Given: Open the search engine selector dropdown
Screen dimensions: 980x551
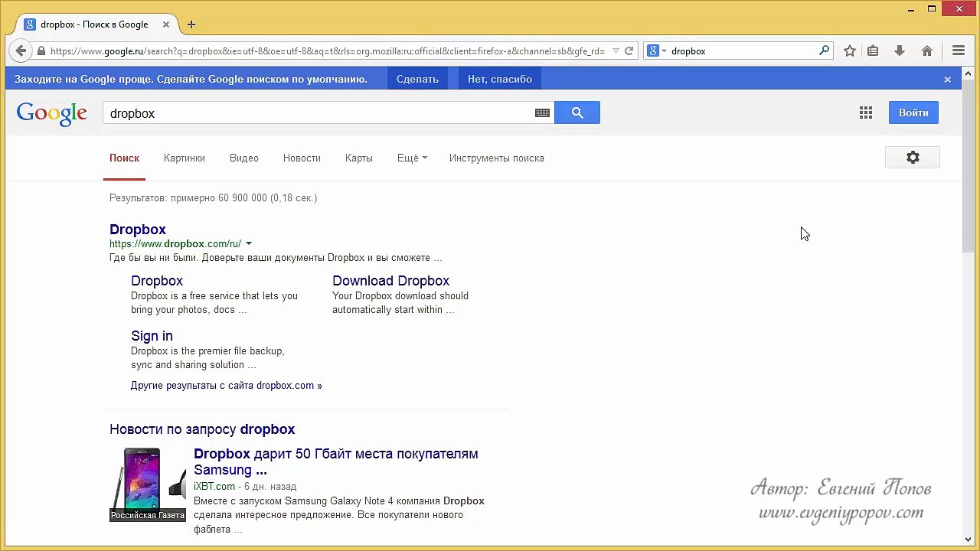Looking at the screenshot, I should [657, 51].
